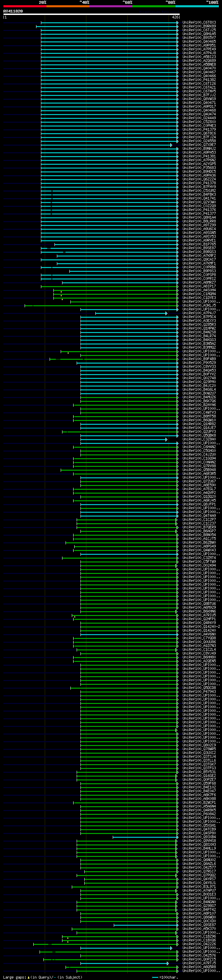
Task: Open the UniRef100_Q8H1A5 hit label
Action: [x=199, y=34]
